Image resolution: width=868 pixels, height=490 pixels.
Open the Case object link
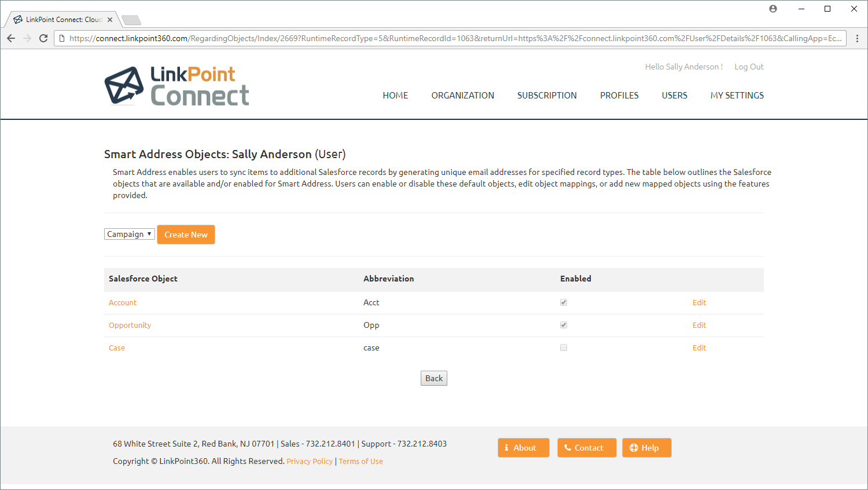coord(117,348)
